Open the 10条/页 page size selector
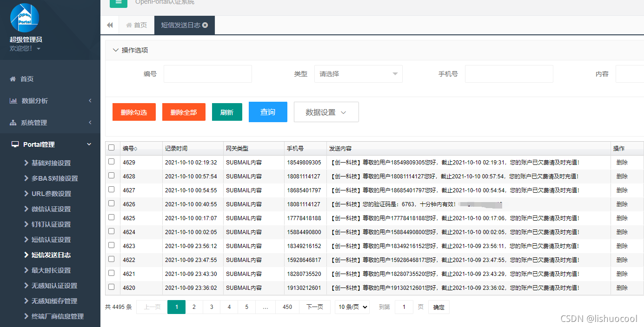 352,307
